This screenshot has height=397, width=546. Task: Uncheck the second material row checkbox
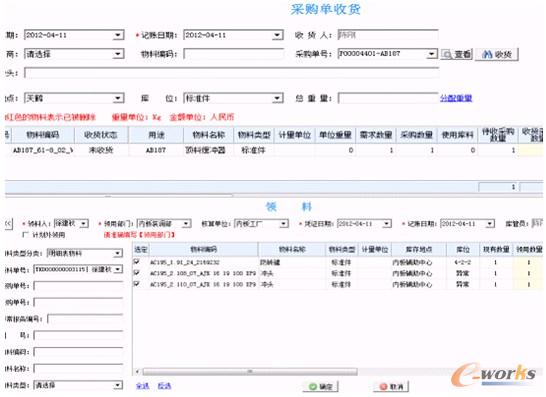[136, 273]
